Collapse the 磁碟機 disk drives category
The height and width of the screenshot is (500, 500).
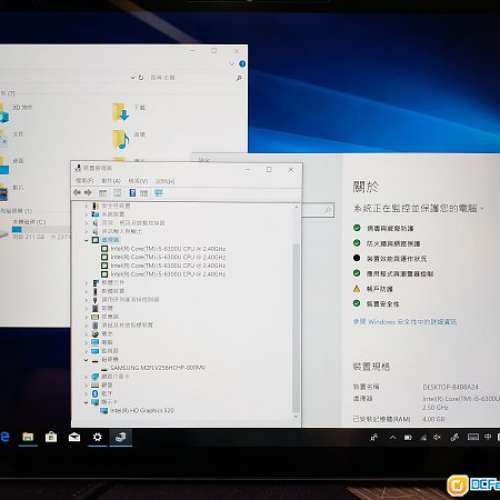point(86,360)
